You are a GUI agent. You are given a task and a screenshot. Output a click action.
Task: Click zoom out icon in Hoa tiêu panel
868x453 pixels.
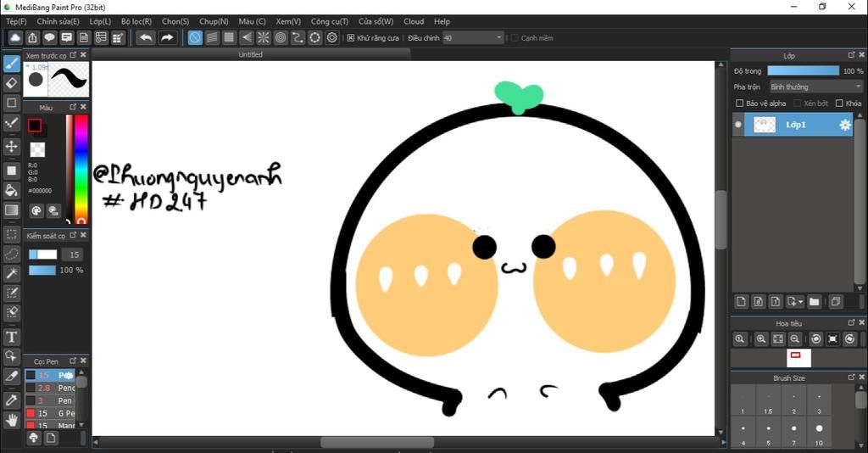click(x=795, y=339)
